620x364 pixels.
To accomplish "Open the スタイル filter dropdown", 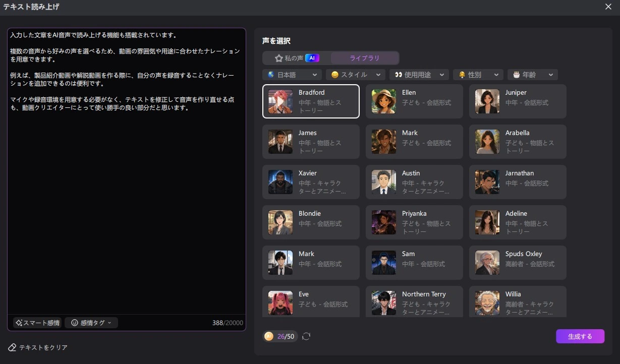I will pos(356,75).
